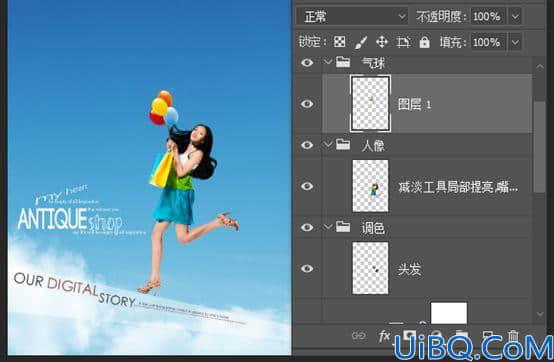Click the balloons in the canvas image
Image resolution: width=554 pixels, height=362 pixels.
pos(163,108)
